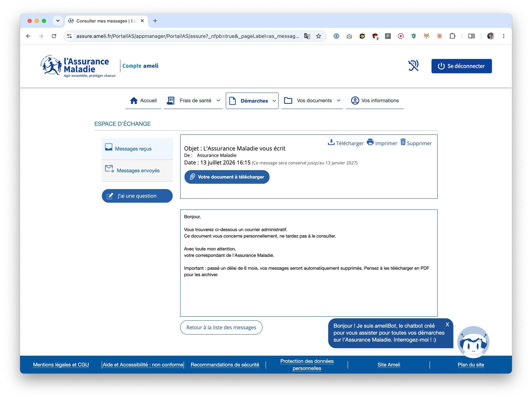Screen dimensions: 532x400
Task: Click the Vos informations profile icon
Action: pos(355,101)
